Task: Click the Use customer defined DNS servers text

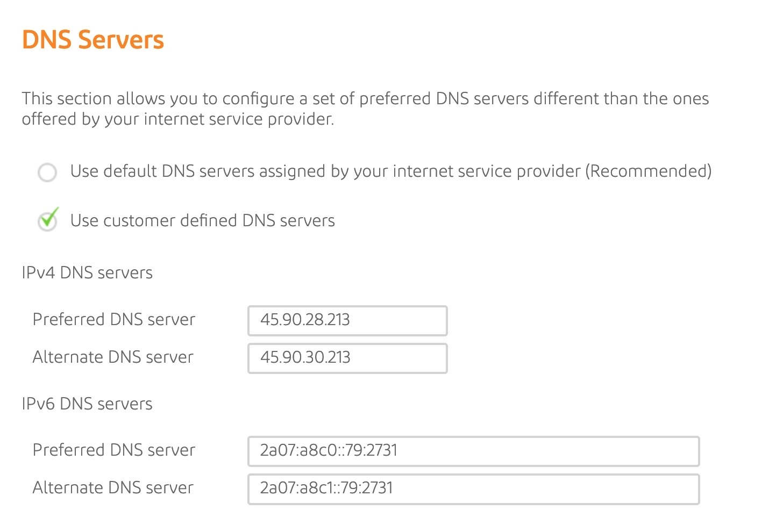Action: [202, 220]
